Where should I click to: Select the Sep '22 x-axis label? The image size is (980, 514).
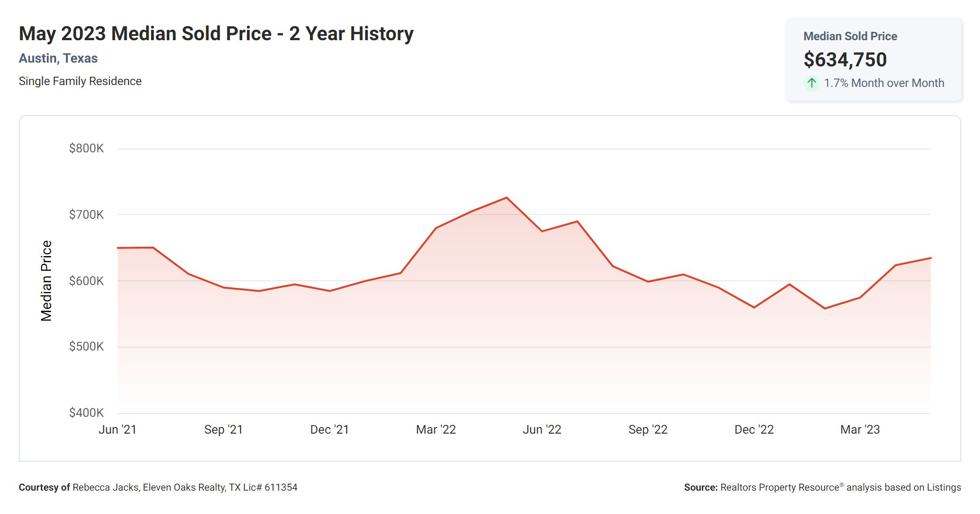click(648, 429)
